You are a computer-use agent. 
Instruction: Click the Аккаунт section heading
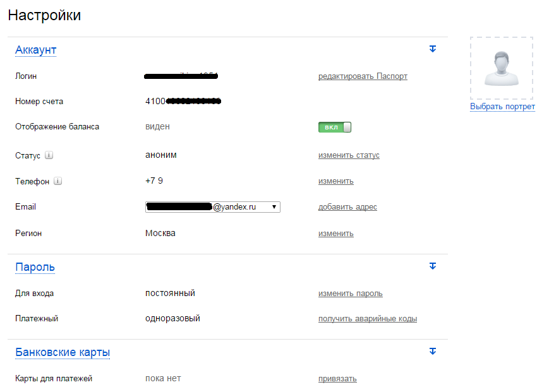coord(36,50)
